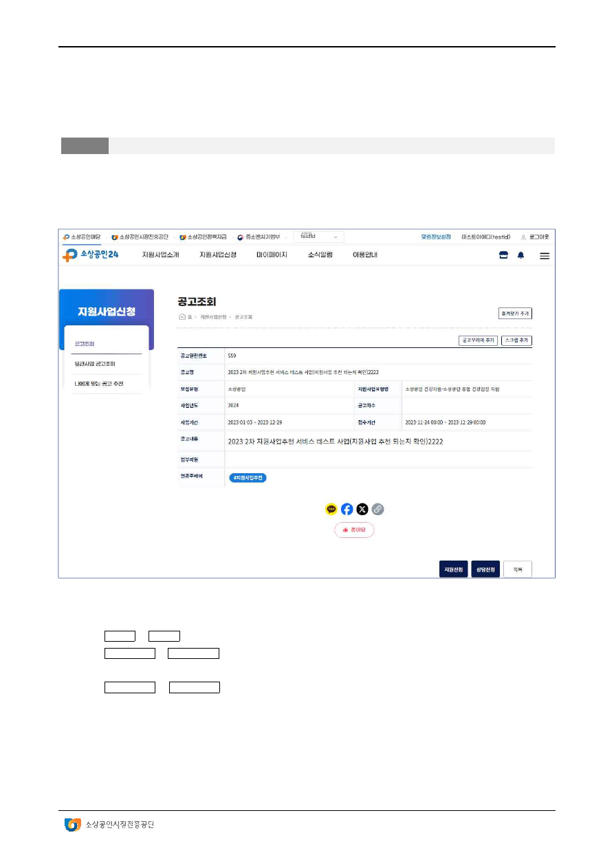Click the 로그아웃 link
The width and height of the screenshot is (614, 868).
tap(538, 237)
